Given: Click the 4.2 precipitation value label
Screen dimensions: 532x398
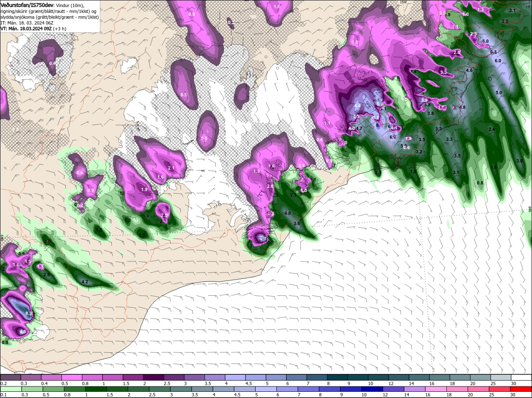Looking at the screenshot, I should 85,282.
